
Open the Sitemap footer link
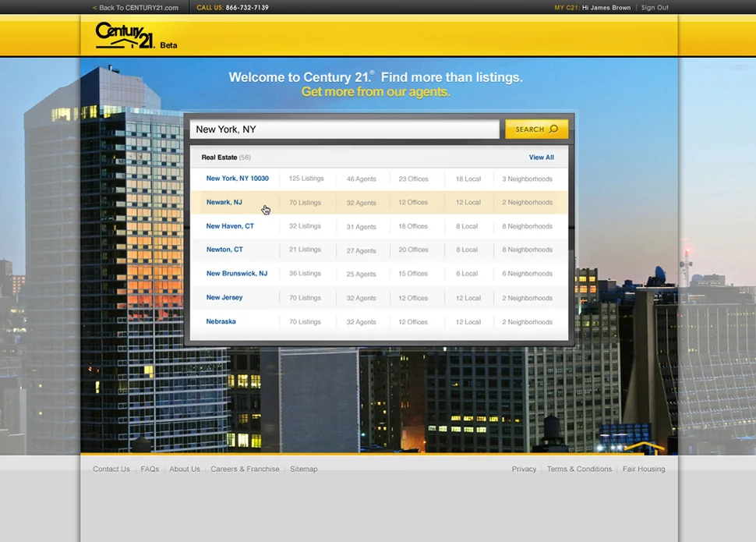(304, 469)
